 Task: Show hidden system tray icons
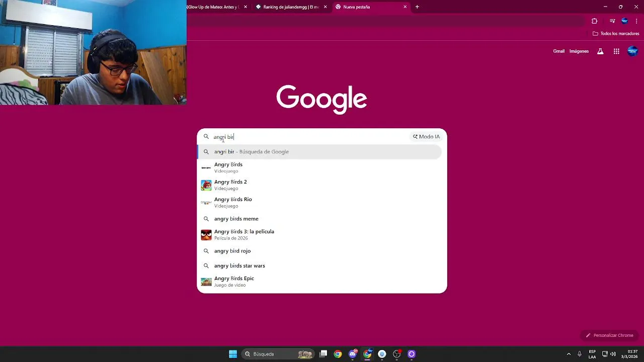pos(569,354)
